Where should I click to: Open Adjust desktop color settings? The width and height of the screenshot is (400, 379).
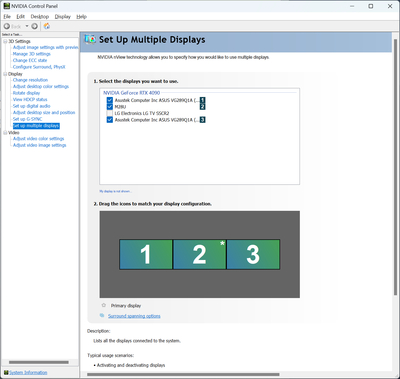point(41,86)
